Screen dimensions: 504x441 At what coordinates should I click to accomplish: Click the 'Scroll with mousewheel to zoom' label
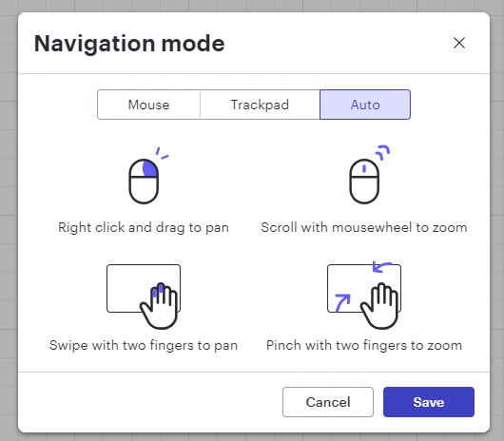click(x=364, y=228)
